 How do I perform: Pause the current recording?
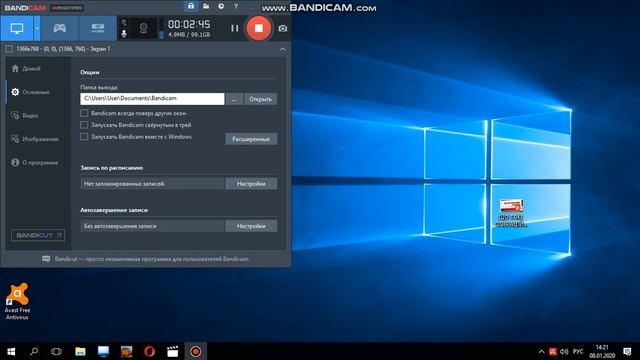235,28
